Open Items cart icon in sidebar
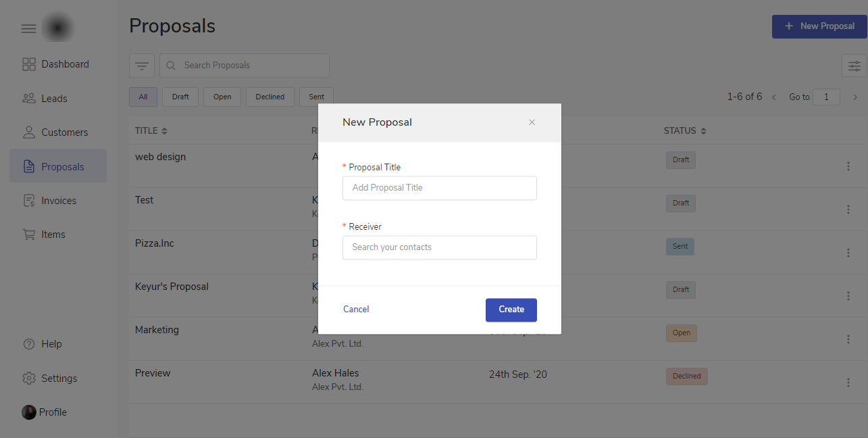This screenshot has height=438, width=868. 29,235
